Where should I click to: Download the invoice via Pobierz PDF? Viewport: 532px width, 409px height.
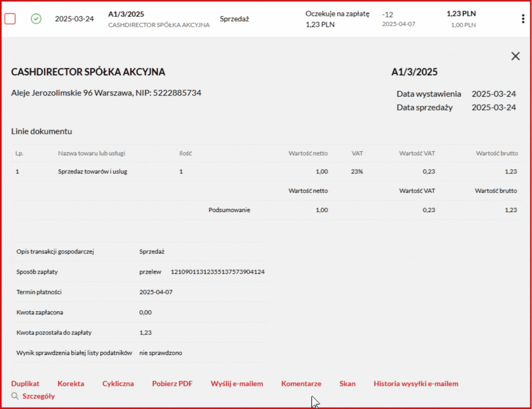pos(172,384)
